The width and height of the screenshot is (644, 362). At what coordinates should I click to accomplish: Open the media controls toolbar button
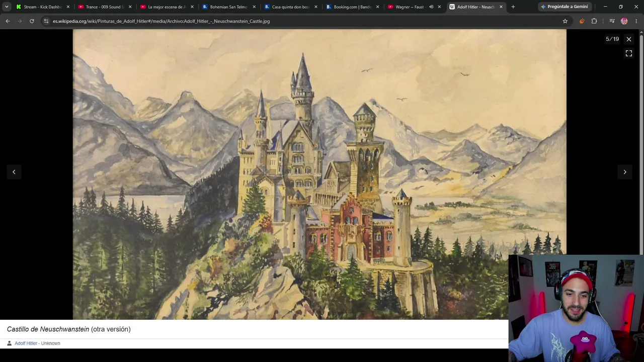[x=612, y=21]
